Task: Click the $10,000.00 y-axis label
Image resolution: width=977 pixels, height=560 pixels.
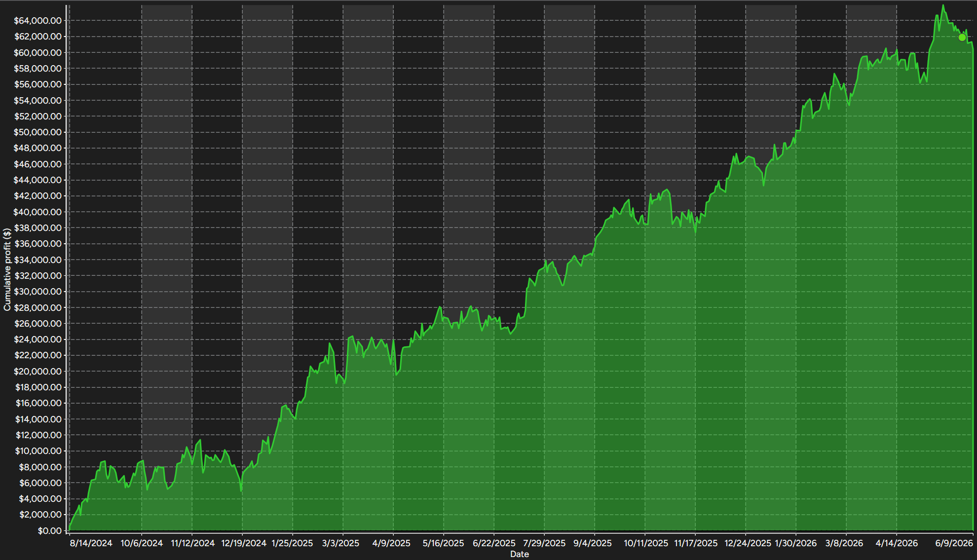Action: point(38,451)
